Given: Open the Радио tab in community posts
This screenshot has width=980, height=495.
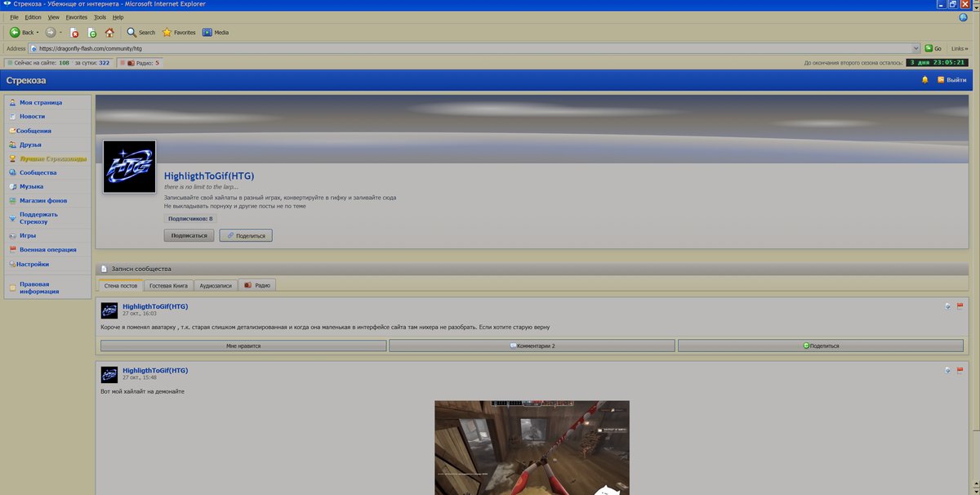Looking at the screenshot, I should (258, 285).
